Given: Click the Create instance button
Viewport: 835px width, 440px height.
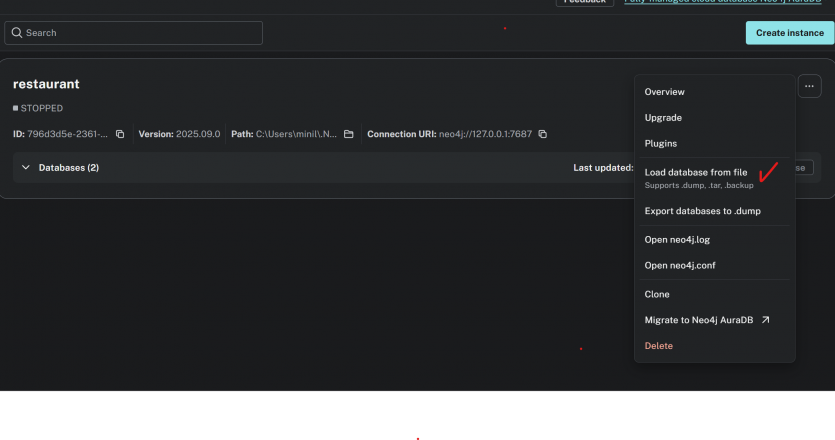Looking at the screenshot, I should pos(790,33).
